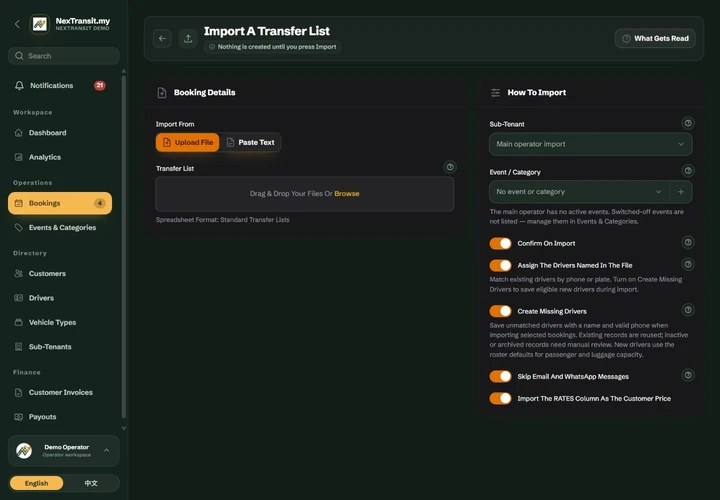Click the Events & Categories tag icon

[x=19, y=227]
